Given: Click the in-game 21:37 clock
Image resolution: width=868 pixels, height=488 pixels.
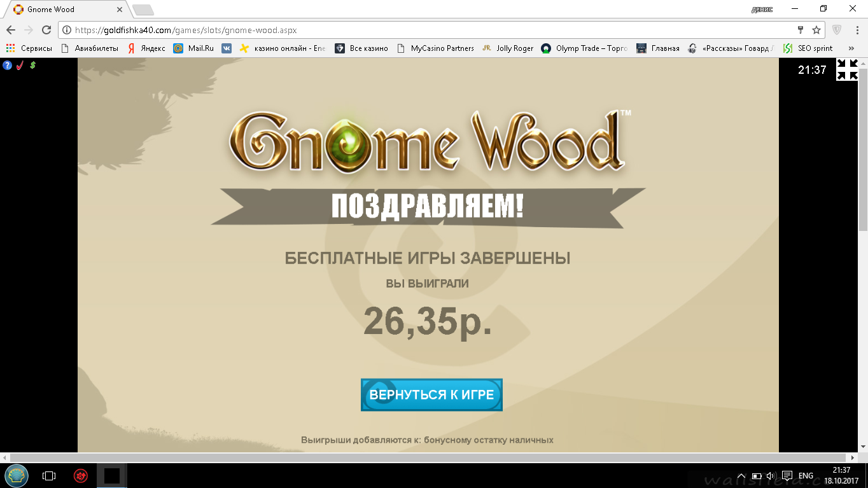Looking at the screenshot, I should point(812,70).
